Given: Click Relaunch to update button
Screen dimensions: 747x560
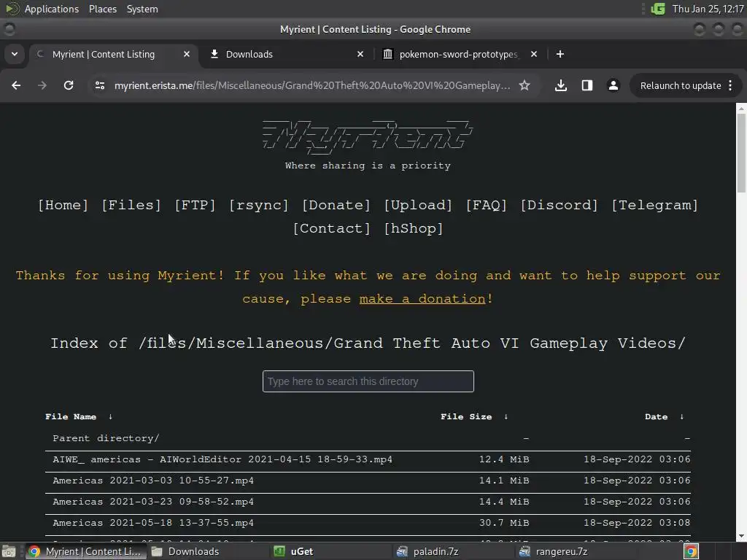Looking at the screenshot, I should click(681, 85).
